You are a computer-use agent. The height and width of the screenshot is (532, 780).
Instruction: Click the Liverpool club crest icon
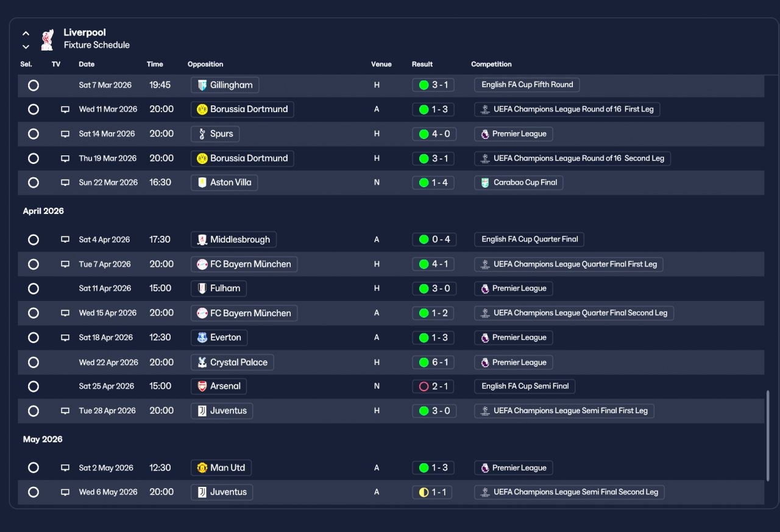[47, 40]
